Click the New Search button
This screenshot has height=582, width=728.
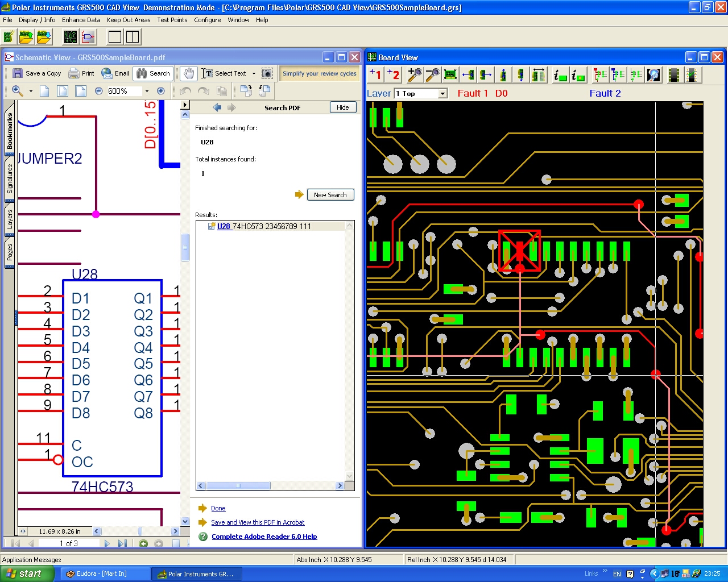[330, 195]
